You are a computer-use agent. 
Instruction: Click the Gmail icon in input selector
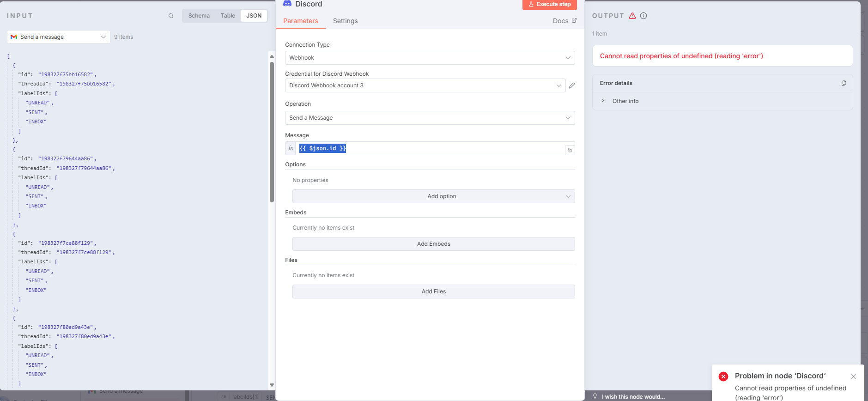coord(14,37)
